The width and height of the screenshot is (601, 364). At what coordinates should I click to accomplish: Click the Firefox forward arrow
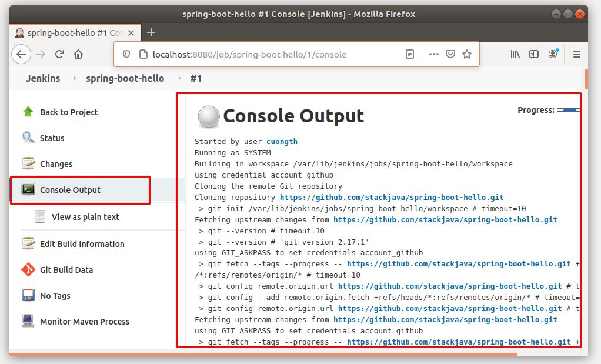tap(41, 54)
